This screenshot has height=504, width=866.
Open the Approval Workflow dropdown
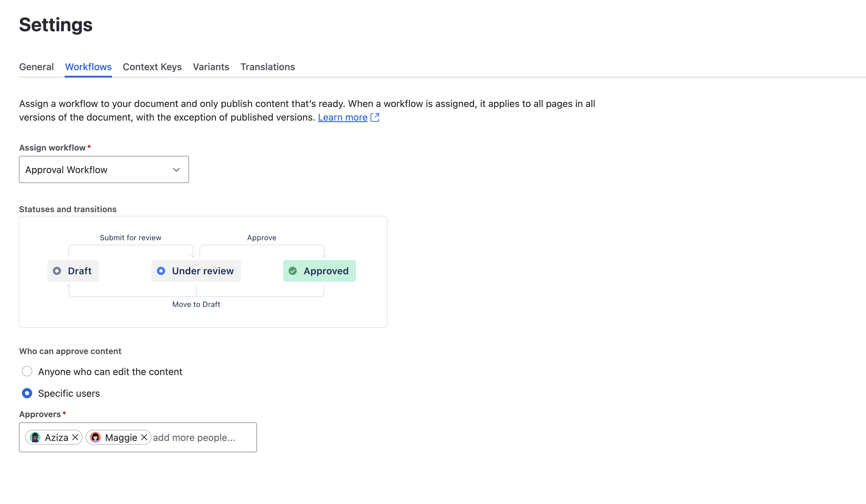tap(103, 169)
